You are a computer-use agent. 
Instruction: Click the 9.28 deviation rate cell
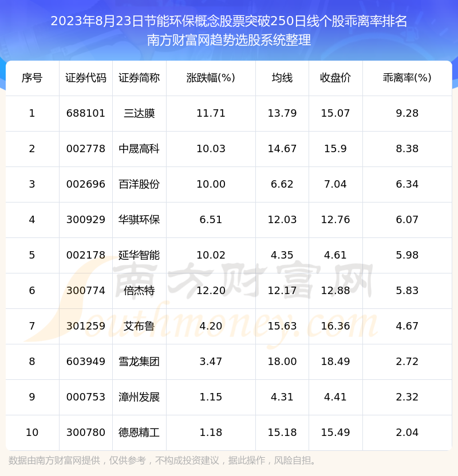(407, 113)
